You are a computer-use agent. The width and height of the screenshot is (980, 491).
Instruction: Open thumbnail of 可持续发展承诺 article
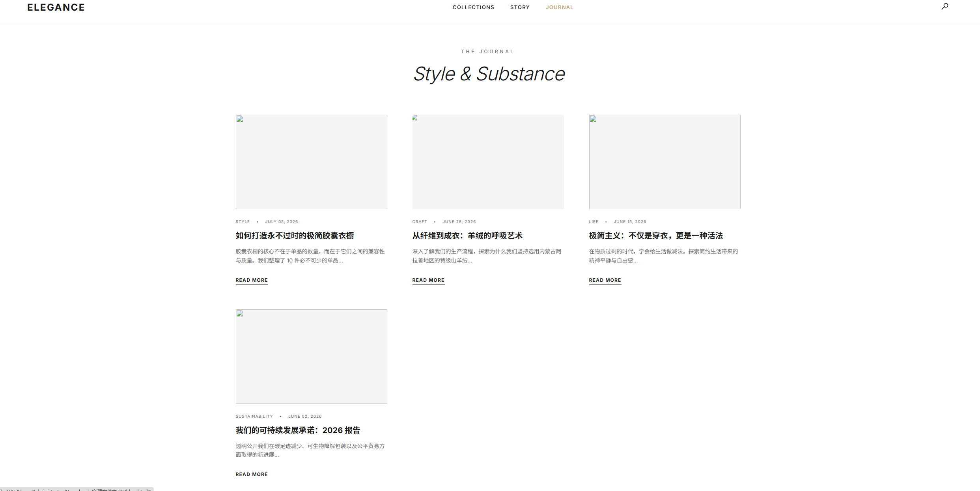click(311, 356)
